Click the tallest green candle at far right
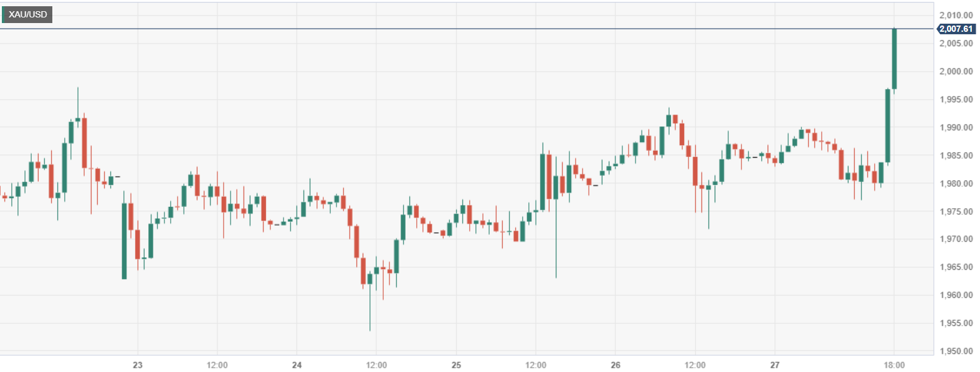Viewport: 980px width, 372px height. pos(894,59)
